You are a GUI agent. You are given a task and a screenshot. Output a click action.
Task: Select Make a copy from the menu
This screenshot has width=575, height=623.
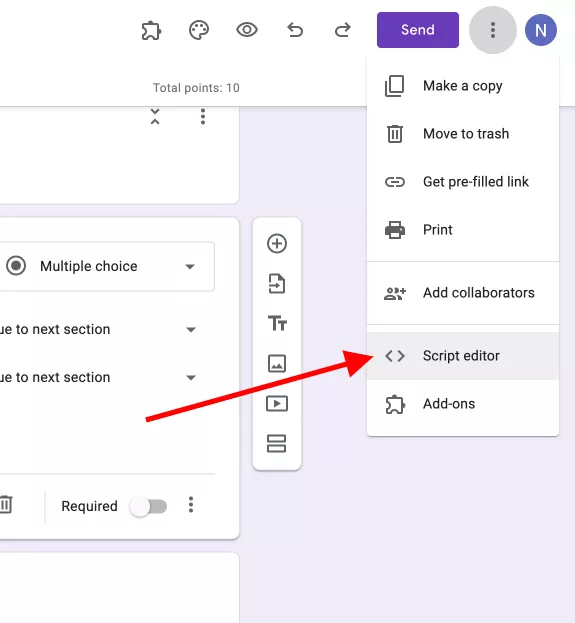pos(463,86)
